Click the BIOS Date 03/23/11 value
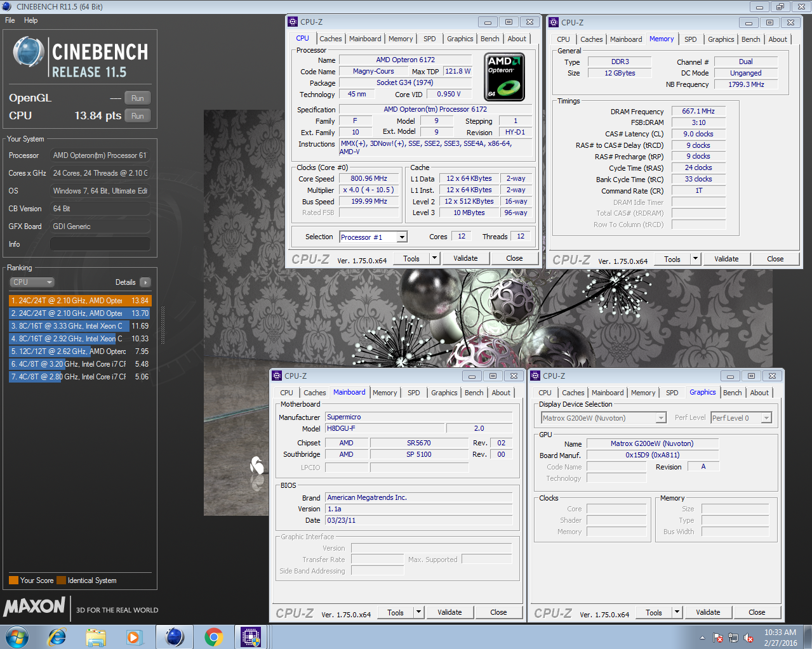Image resolution: width=812 pixels, height=649 pixels. tap(418, 520)
